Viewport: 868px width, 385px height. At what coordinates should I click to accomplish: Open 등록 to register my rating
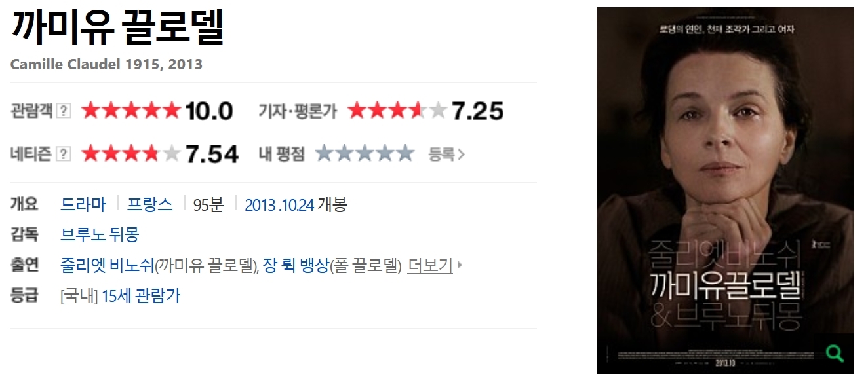coord(446,155)
